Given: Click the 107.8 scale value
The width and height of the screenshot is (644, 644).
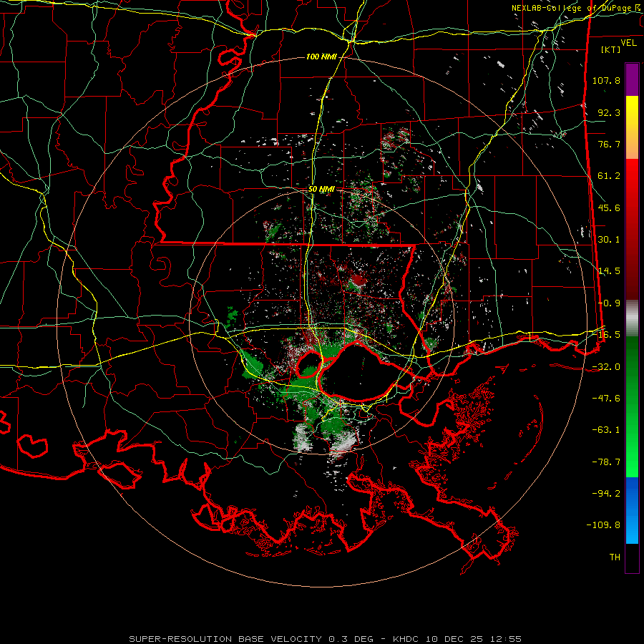Looking at the screenshot, I should point(606,80).
